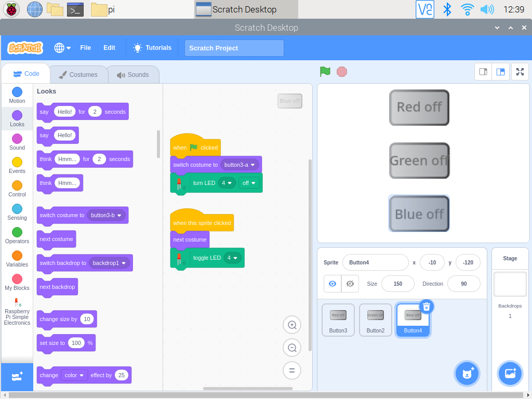Viewport: 532px width, 399px height.
Task: Switch to small stage layout
Action: [483, 72]
